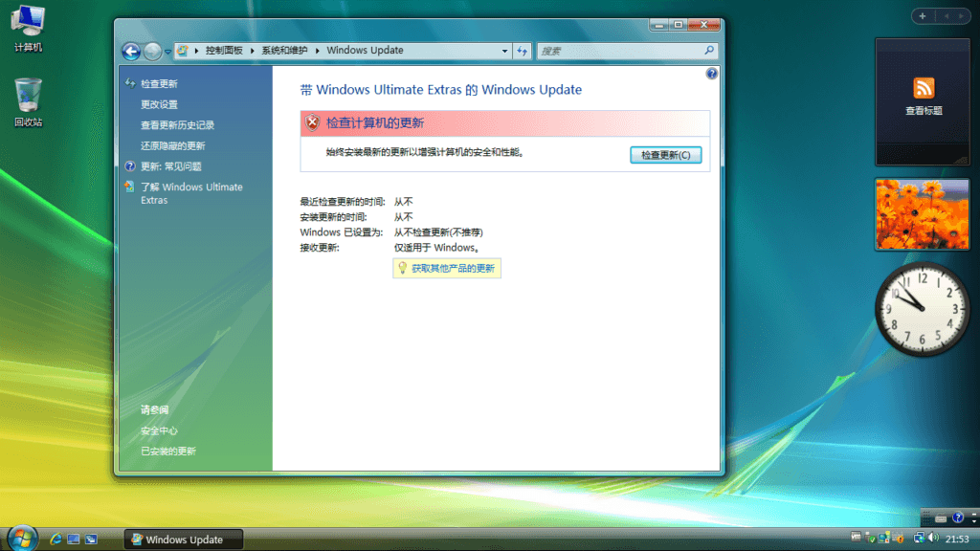Click the orange flowers slideshow gadget
980x551 pixels.
pyautogui.click(x=923, y=214)
